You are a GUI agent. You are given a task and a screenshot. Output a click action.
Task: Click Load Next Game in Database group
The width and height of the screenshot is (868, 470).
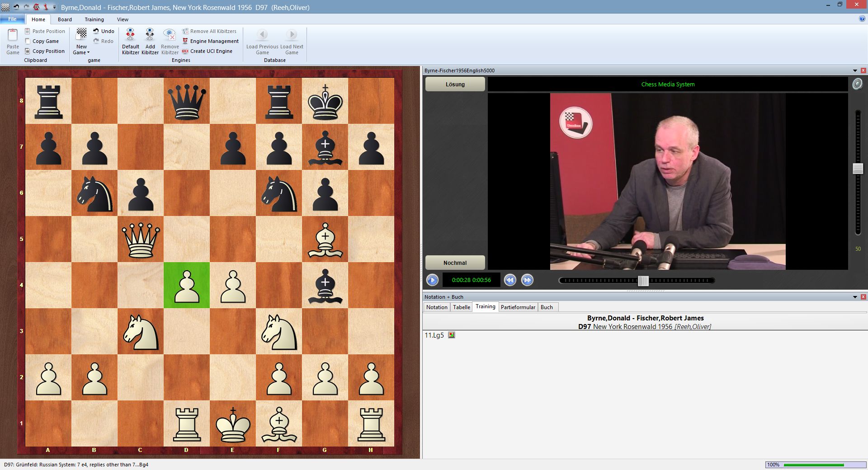292,41
